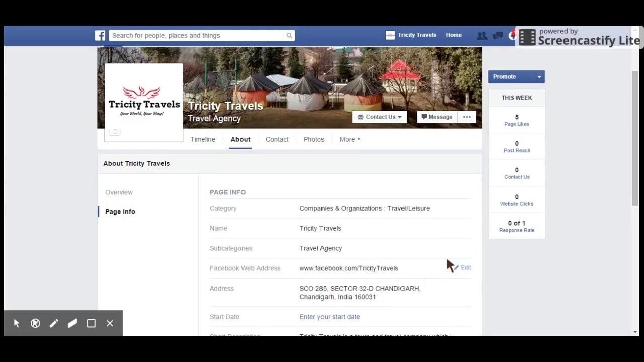Click the Tricity Travels page avatar in the top bar
Screen dimensions: 644x362
[x=390, y=35]
